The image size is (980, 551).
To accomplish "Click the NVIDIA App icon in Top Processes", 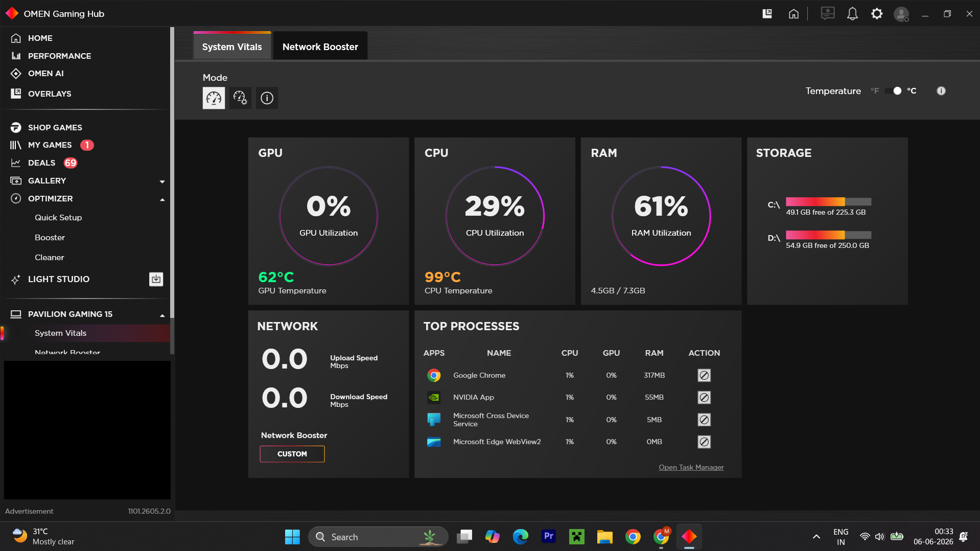I will click(x=434, y=397).
